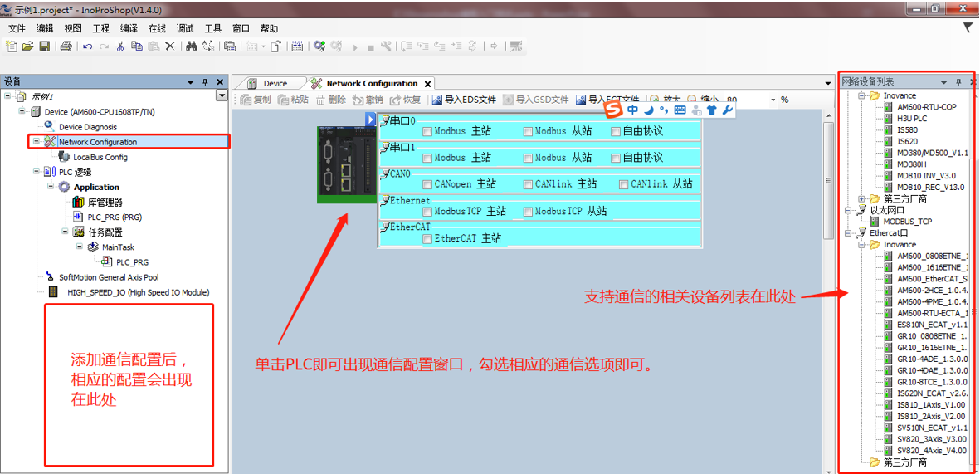Collapse the 示例1 project root node
Viewport: 980px width, 474px height.
[7, 96]
